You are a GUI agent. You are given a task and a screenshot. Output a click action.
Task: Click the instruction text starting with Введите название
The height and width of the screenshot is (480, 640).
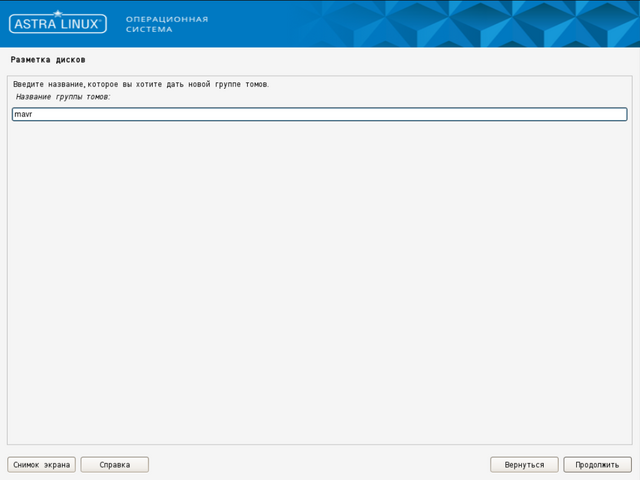coord(140,84)
